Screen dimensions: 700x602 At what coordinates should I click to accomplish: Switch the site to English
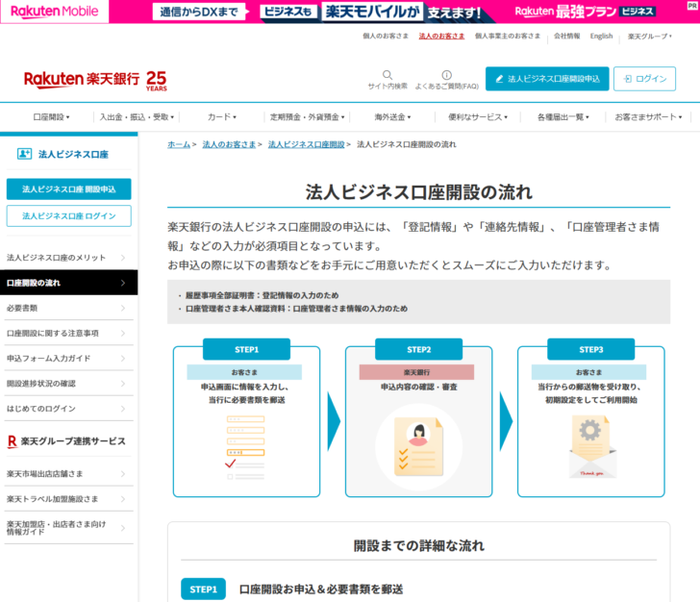click(601, 36)
